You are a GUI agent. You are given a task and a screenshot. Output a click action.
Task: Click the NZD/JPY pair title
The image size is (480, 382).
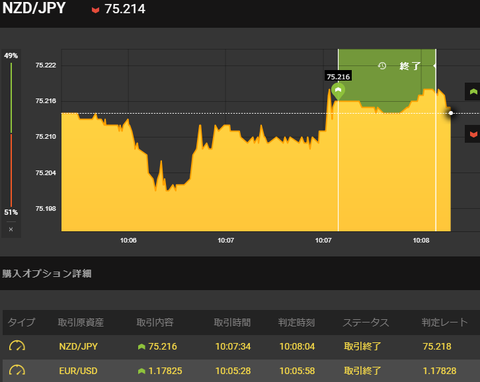click(34, 8)
